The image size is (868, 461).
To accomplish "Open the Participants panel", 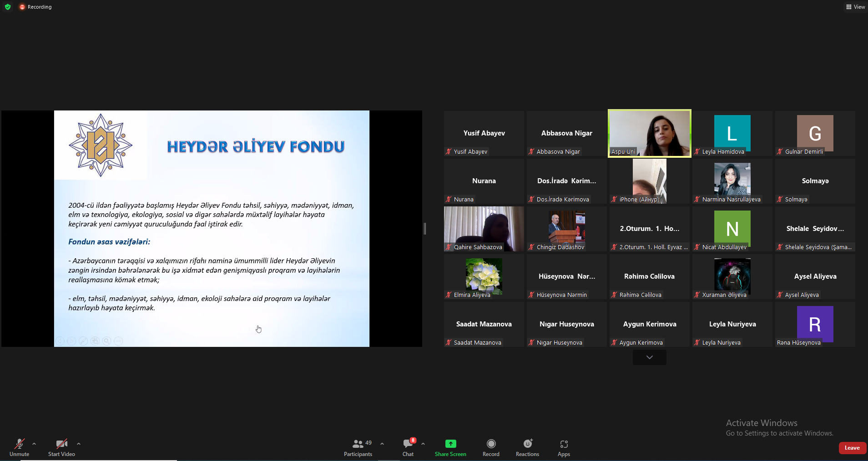I will point(358,447).
